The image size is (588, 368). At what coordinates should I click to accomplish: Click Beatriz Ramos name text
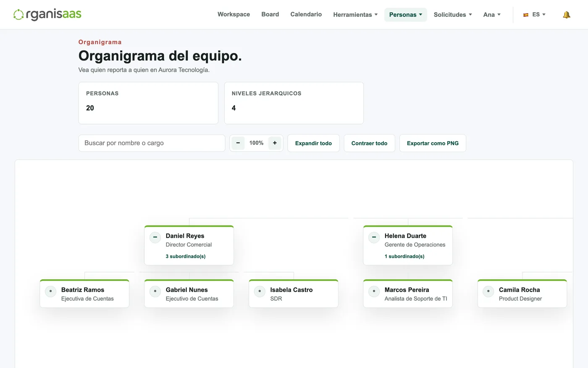[x=83, y=290]
